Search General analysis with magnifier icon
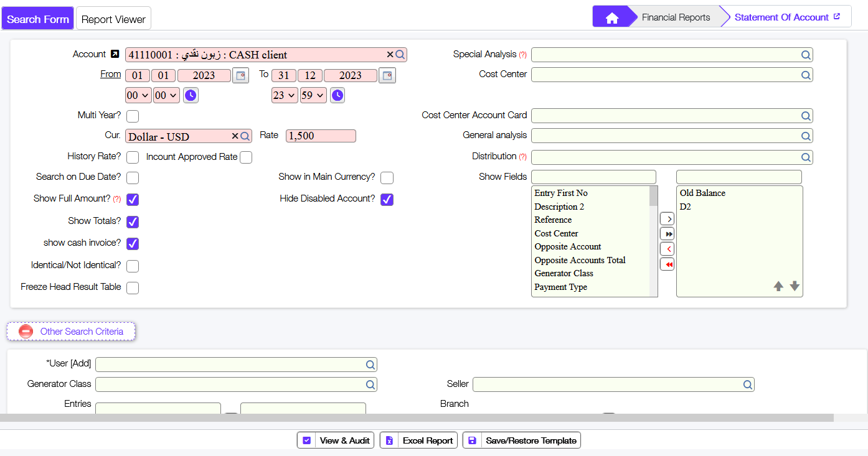This screenshot has width=868, height=456. coord(806,136)
